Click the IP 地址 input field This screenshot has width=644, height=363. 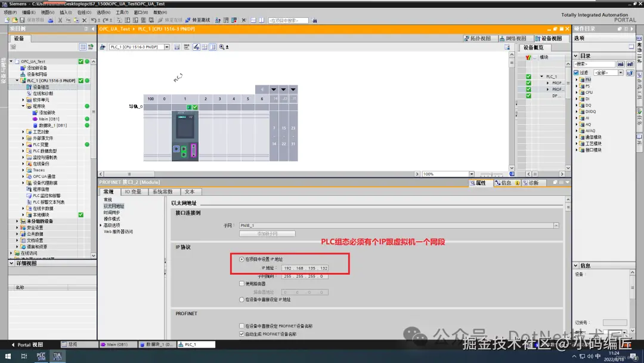[x=305, y=268]
